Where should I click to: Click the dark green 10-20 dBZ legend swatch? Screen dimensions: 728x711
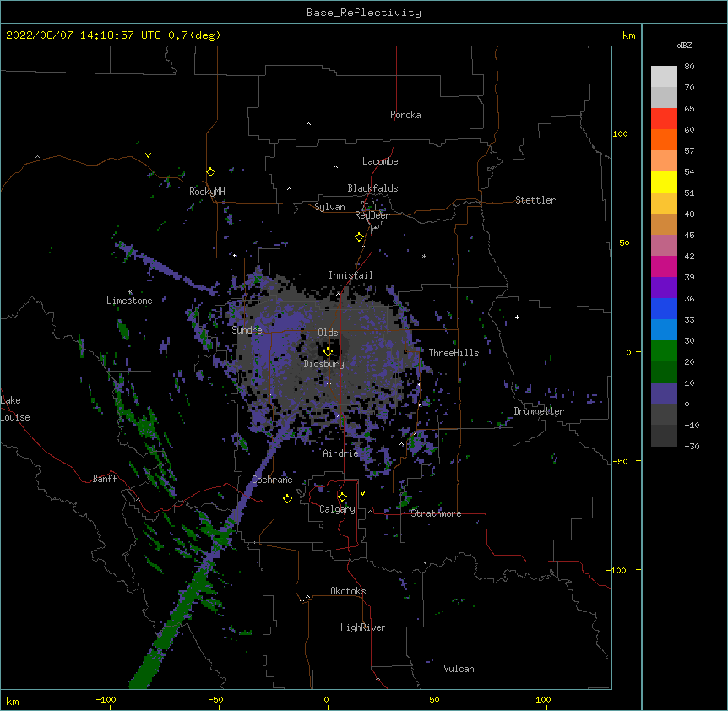point(664,372)
